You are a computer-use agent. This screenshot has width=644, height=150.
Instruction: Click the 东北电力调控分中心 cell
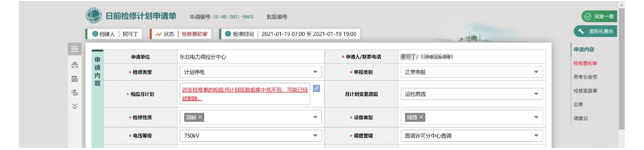251,57
